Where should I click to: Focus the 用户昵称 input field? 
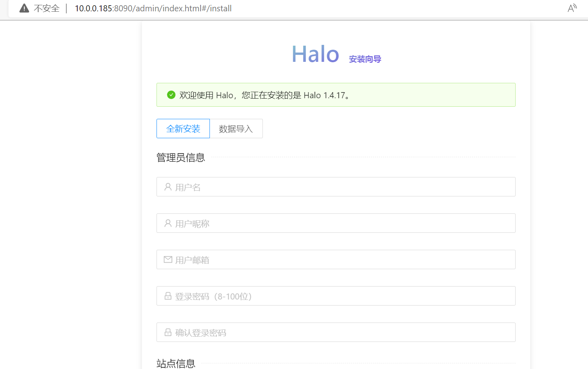click(336, 223)
